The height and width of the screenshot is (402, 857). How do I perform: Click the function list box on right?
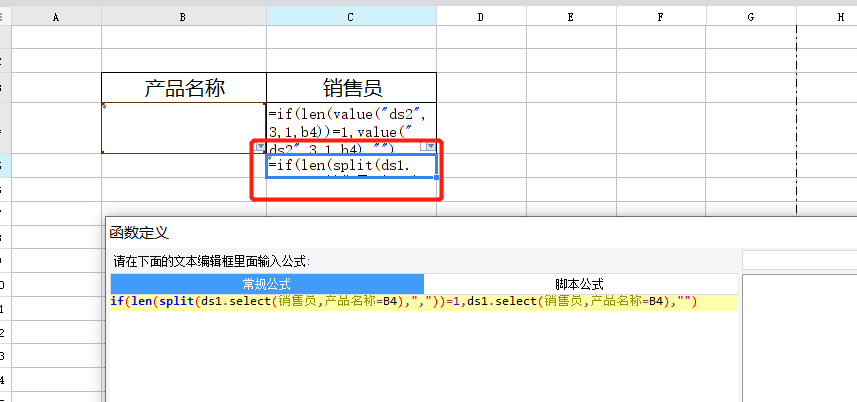coord(800,338)
